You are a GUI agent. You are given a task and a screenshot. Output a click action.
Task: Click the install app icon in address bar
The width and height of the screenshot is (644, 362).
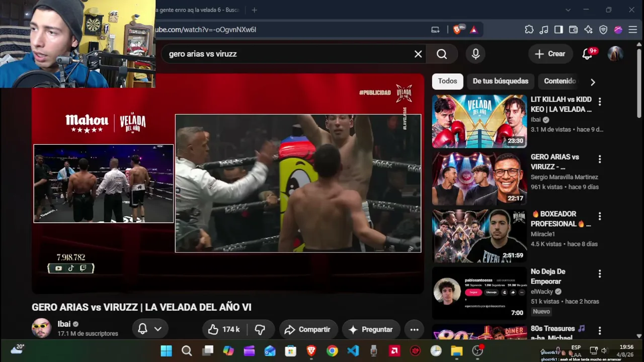(x=436, y=30)
